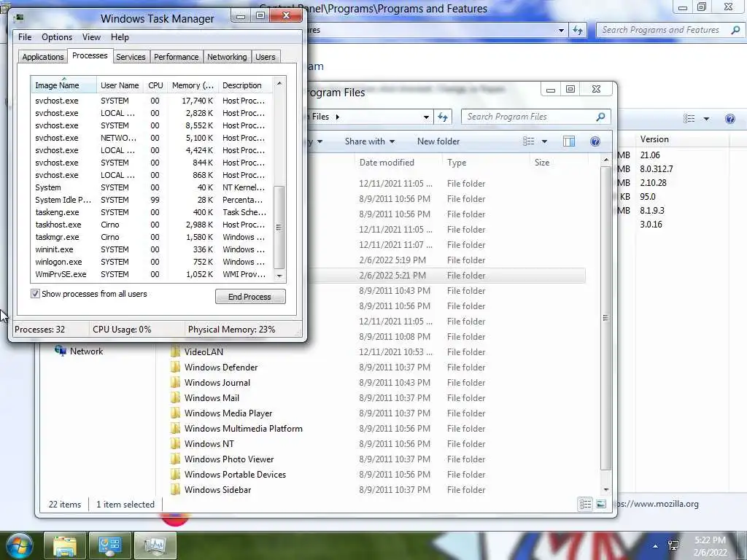Click change view icon in Program Files toolbar
This screenshot has height=560, width=747.
(528, 141)
